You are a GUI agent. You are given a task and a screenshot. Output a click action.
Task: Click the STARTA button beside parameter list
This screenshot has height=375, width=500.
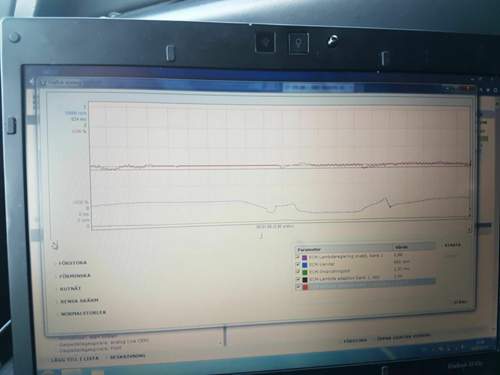pos(452,245)
